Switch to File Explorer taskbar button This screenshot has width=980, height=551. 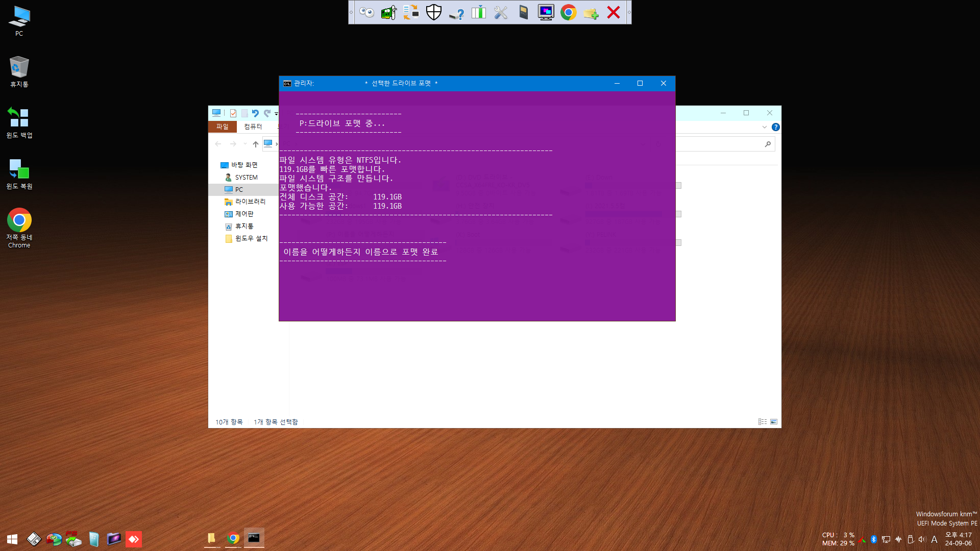click(x=211, y=538)
